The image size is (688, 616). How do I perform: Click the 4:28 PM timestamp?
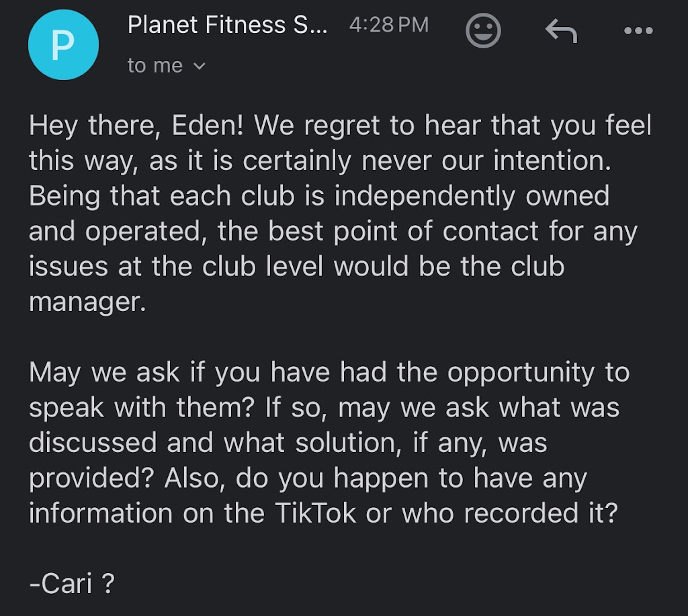388,26
